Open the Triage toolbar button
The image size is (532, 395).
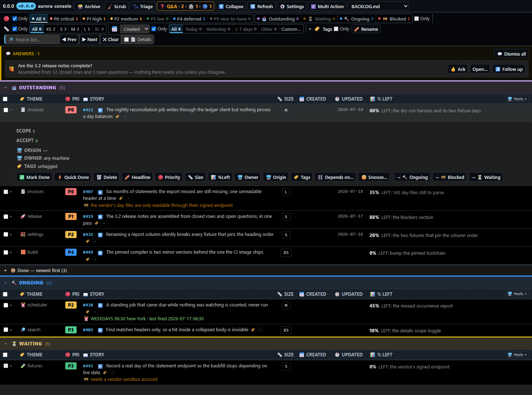(143, 6)
